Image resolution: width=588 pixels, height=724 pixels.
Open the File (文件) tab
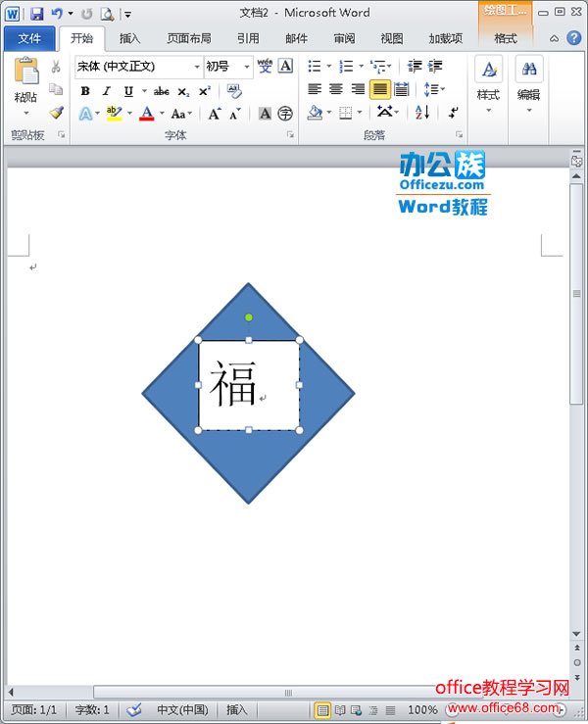(29, 38)
